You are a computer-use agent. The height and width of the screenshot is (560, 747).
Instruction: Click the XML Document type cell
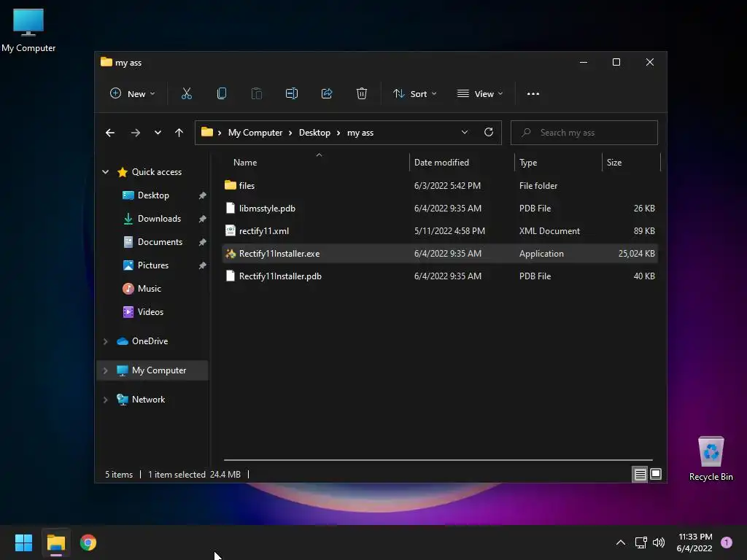click(x=549, y=231)
